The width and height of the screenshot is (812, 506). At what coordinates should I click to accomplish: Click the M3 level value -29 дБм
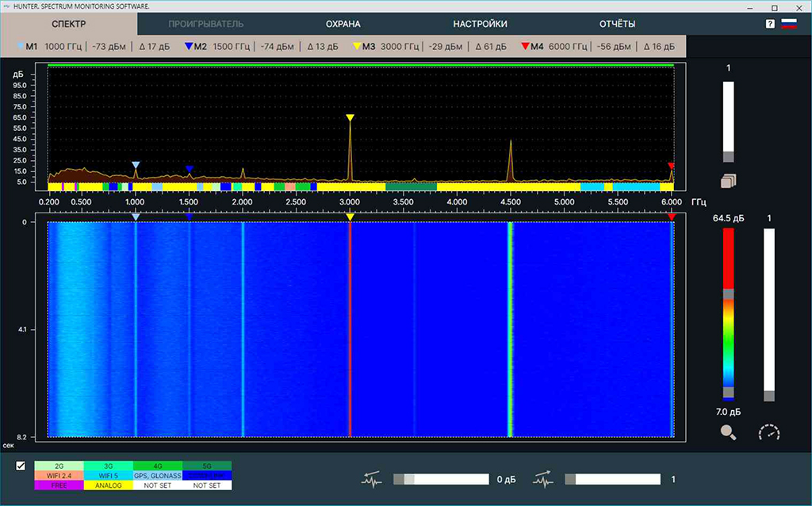(x=446, y=47)
